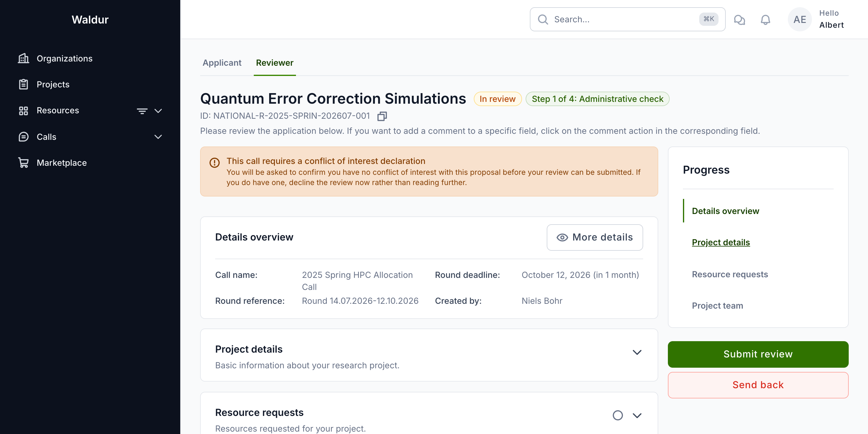Click the Organizations building icon
Viewport: 868px width, 434px height.
pyautogui.click(x=23, y=58)
